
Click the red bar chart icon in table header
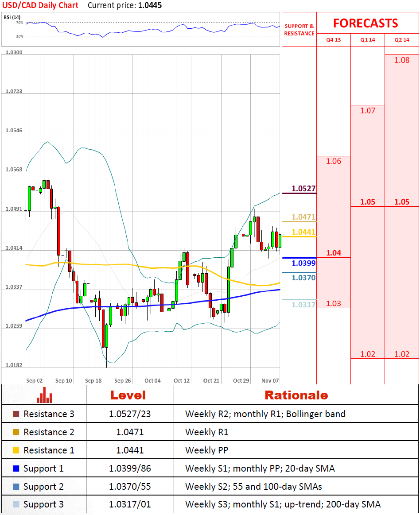44,395
